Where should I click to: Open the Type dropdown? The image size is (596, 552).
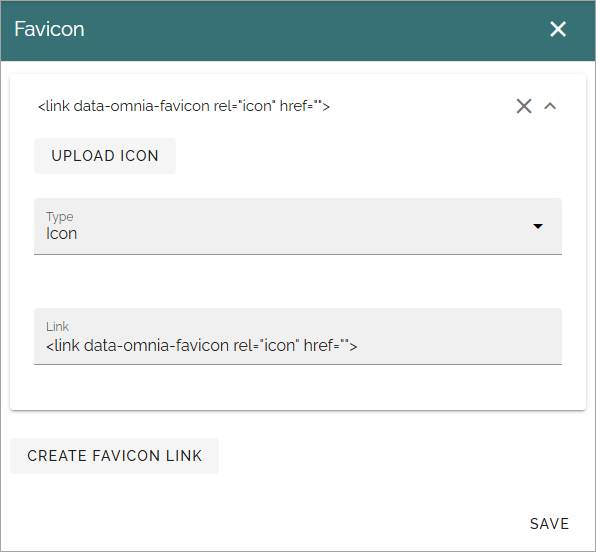tap(298, 226)
